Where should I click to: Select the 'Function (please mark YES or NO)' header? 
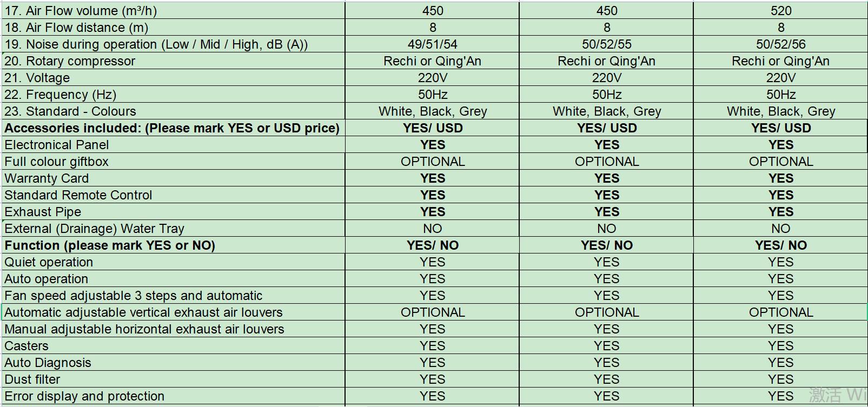click(x=110, y=245)
